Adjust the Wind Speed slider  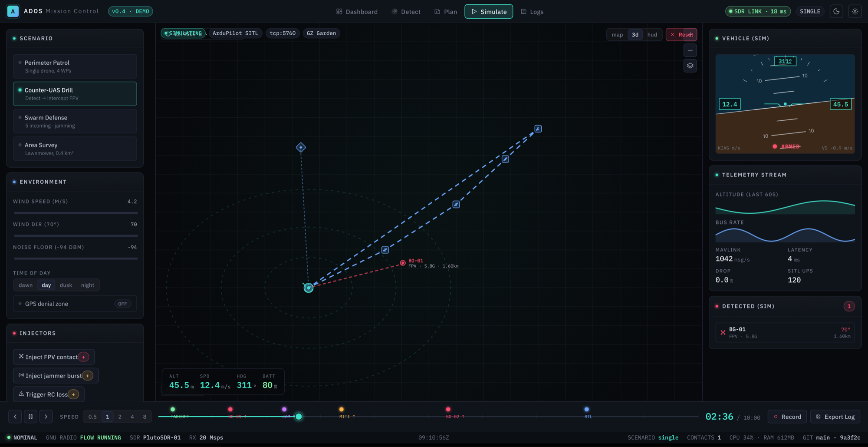point(76,213)
